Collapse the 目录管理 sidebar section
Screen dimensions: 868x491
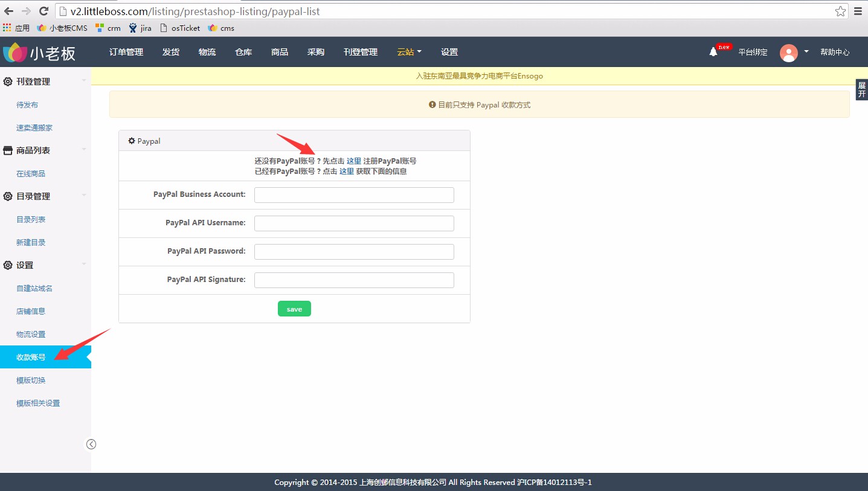(84, 196)
